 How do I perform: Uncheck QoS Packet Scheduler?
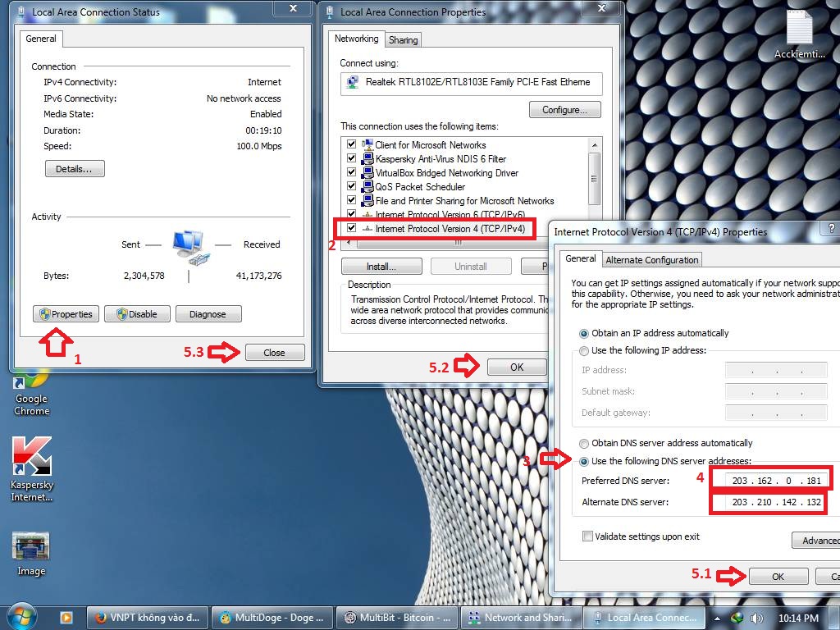tap(351, 186)
